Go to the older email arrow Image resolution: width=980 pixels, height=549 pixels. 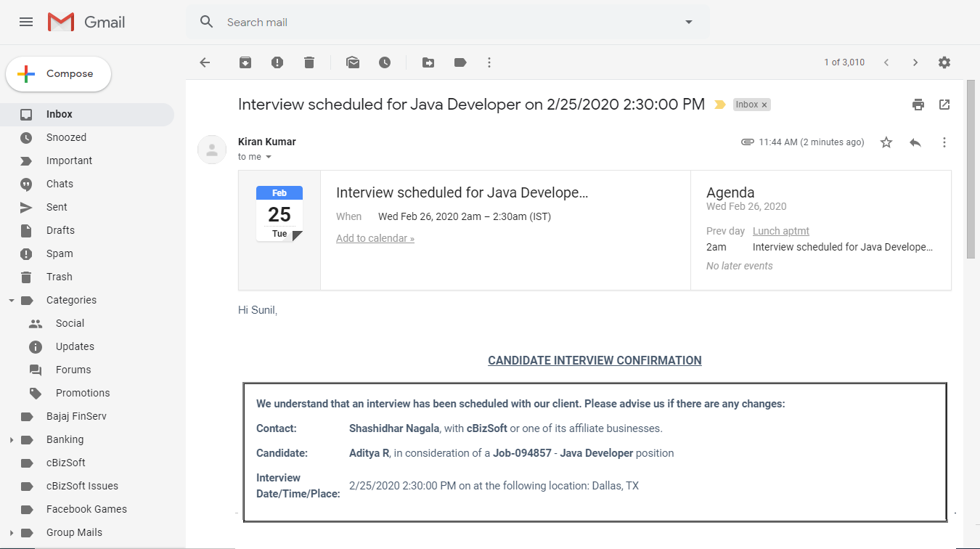pyautogui.click(x=915, y=62)
